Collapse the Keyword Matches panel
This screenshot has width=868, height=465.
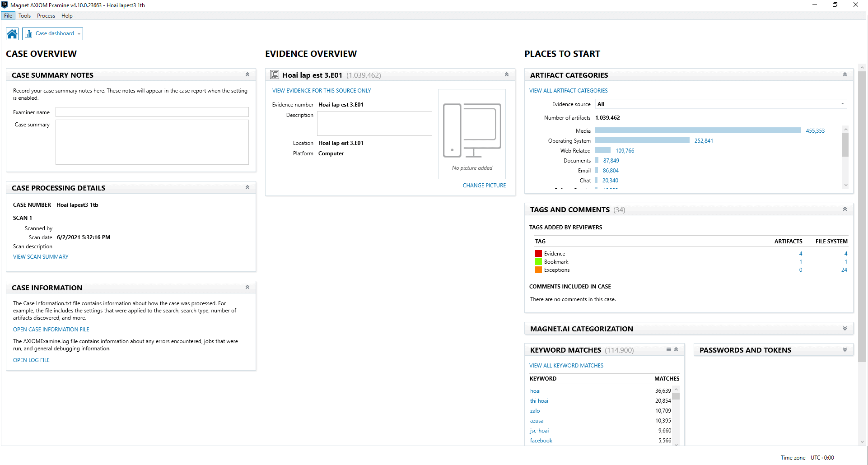point(676,349)
